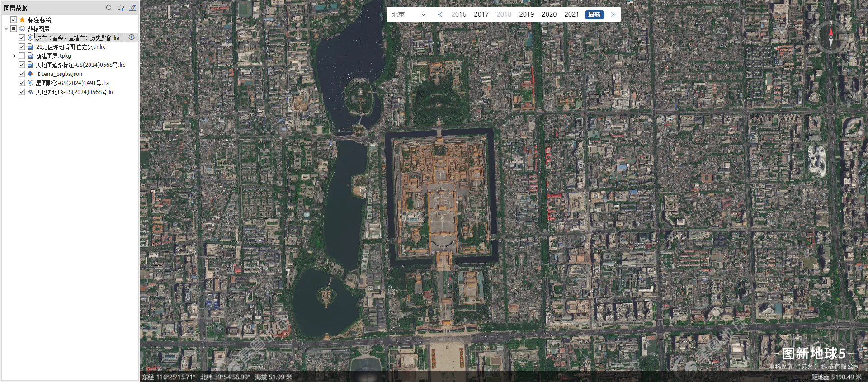Select the 星图影像-GS(2024)1491号.lra layer
868x382 pixels.
coord(72,83)
